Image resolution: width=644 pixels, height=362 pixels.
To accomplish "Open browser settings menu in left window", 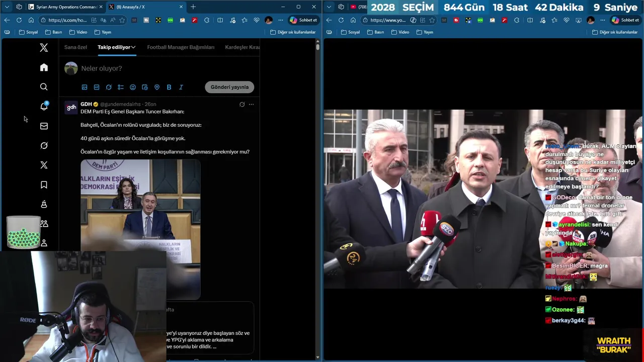I will click(281, 20).
